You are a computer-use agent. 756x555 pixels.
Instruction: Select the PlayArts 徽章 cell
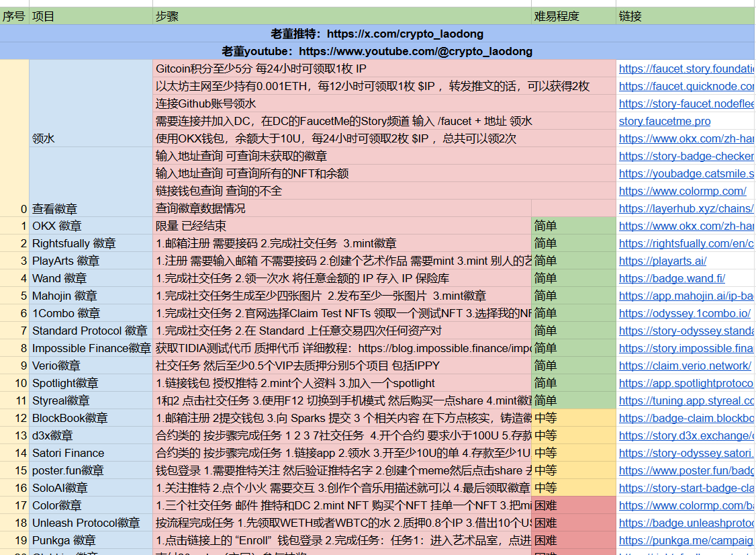[91, 261]
